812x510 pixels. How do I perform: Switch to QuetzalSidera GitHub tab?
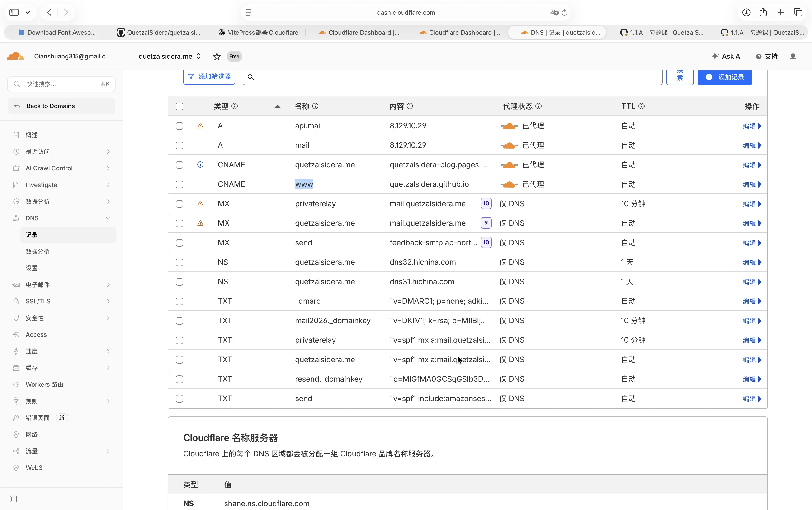pyautogui.click(x=158, y=32)
